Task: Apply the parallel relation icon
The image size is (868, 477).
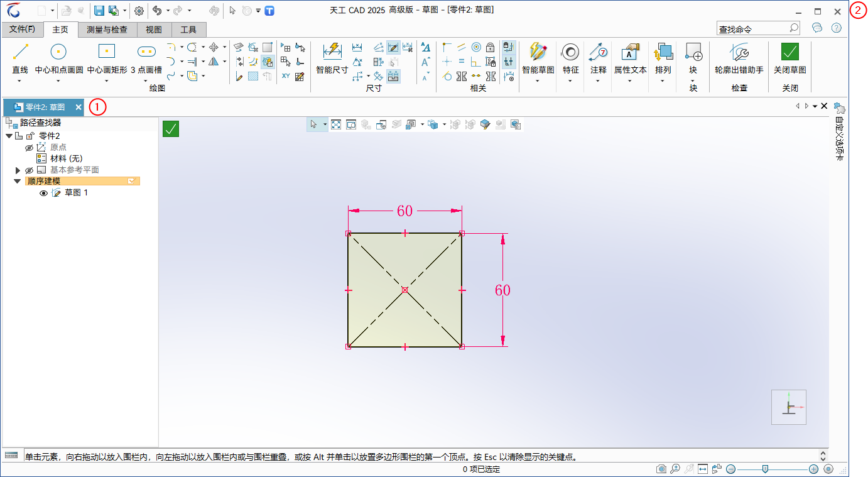Action: coord(462,47)
